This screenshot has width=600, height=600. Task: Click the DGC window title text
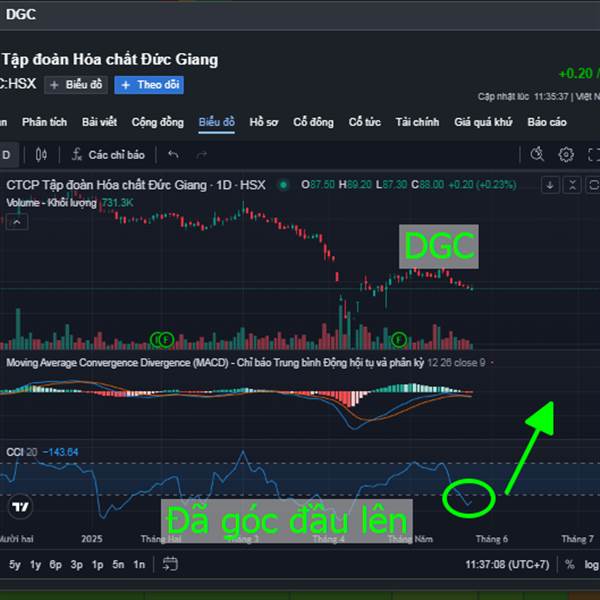[21, 14]
